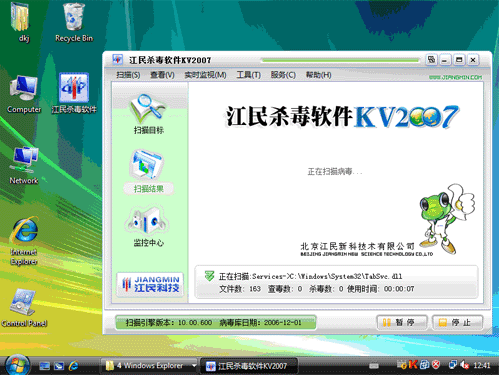This screenshot has width=500, height=375.
Task: Open the Windows Start orb
Action: pyautogui.click(x=17, y=365)
